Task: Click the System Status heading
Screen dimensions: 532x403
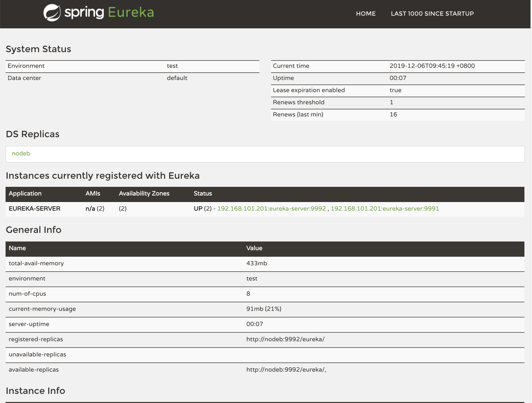Action: pyautogui.click(x=38, y=49)
